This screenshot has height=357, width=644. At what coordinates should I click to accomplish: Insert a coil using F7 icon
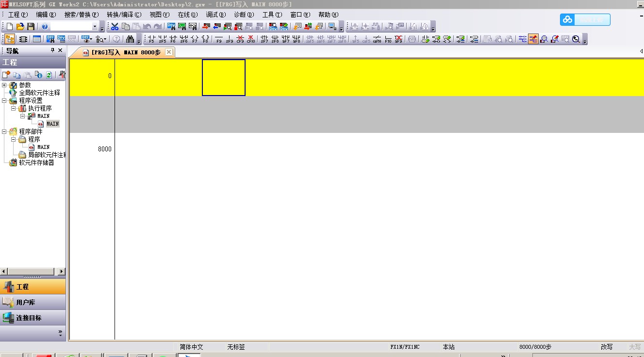point(195,39)
